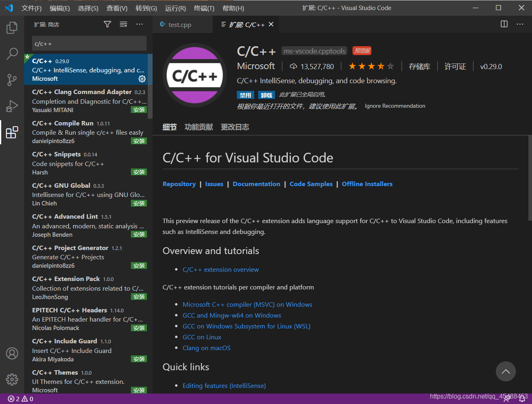This screenshot has width=532, height=404.
Task: Open the Offline Installers link
Action: (x=367, y=184)
